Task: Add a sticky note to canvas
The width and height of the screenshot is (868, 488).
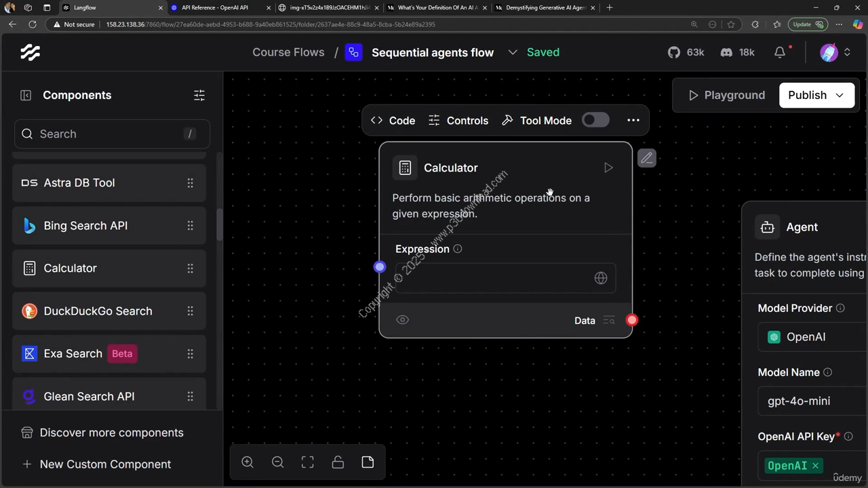Action: pos(368,462)
